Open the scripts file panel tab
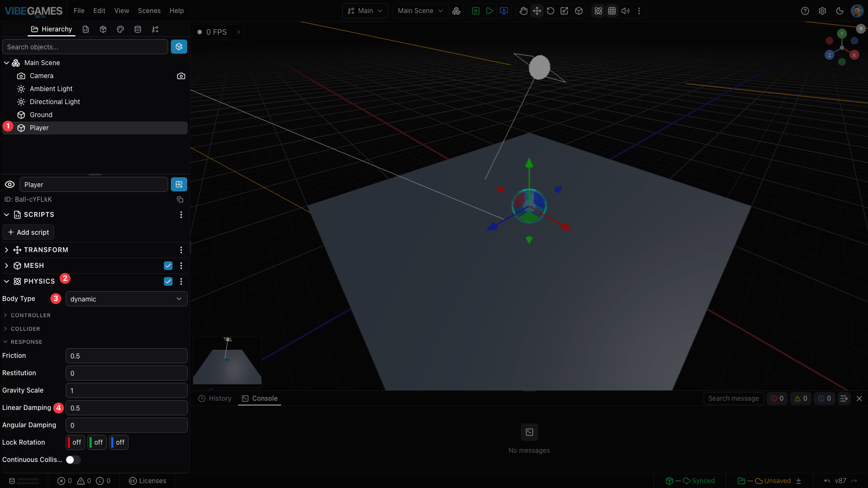The image size is (868, 488). [x=86, y=29]
